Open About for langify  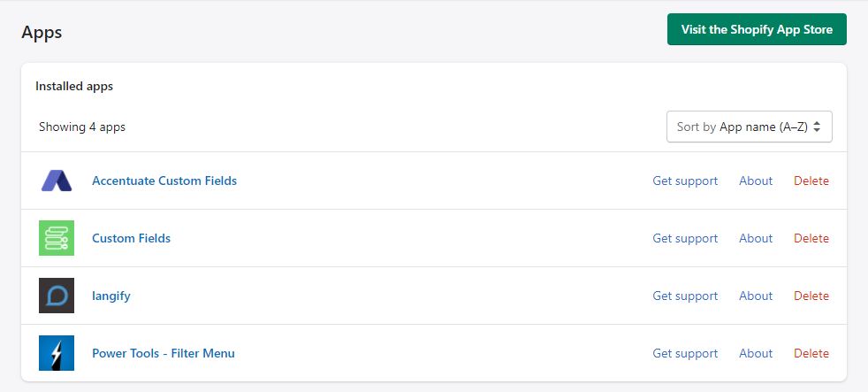tap(756, 296)
